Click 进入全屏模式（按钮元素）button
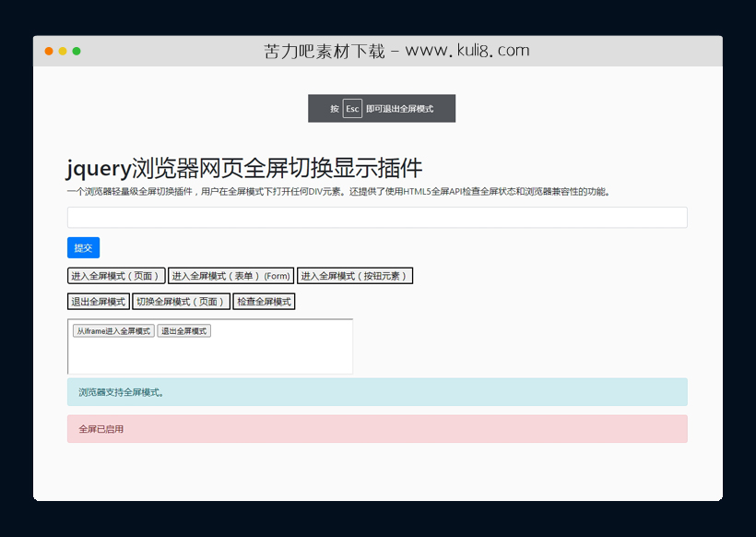This screenshot has width=756, height=537. tap(354, 275)
